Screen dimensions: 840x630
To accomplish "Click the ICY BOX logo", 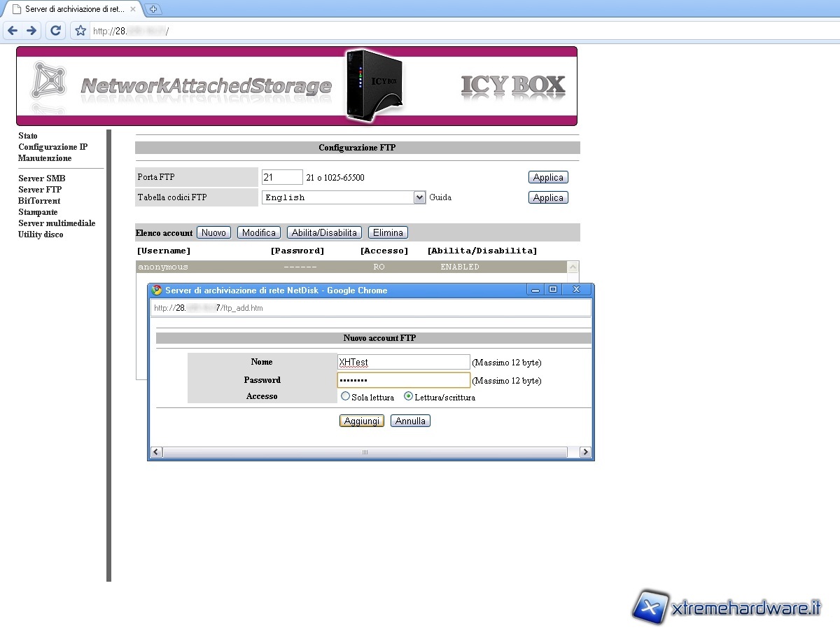I will tap(512, 85).
